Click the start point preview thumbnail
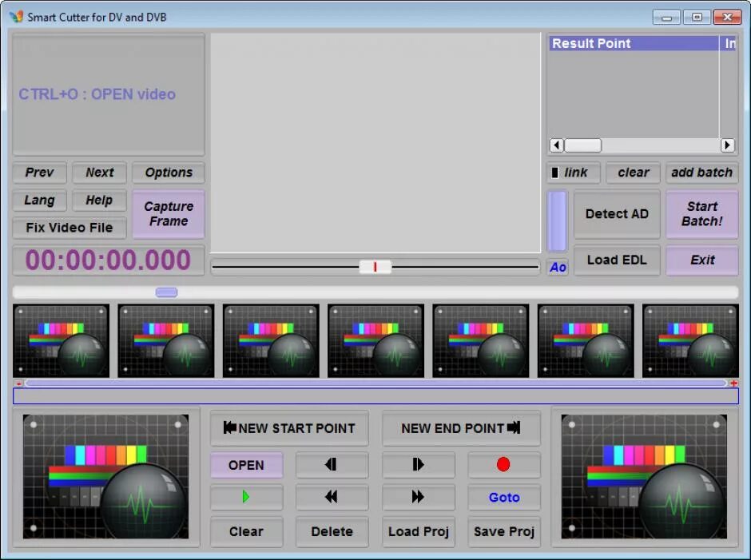Viewport: 751px width, 560px height. coord(105,477)
